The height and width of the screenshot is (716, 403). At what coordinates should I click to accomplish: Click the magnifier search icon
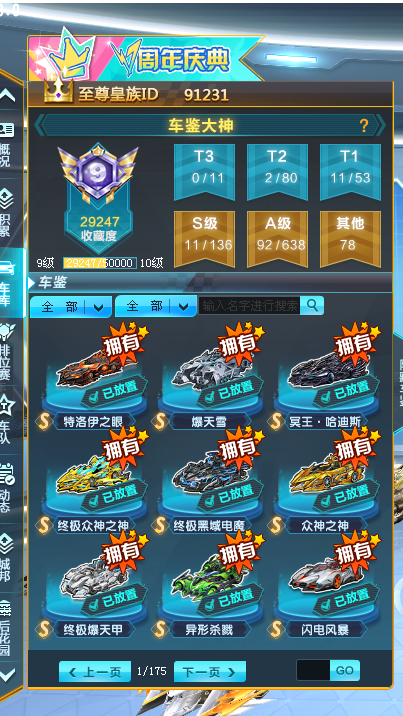pos(312,305)
